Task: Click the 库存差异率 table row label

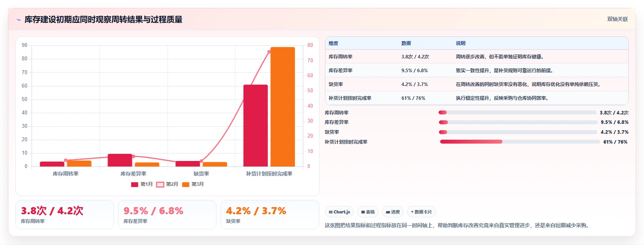Action: [340, 71]
